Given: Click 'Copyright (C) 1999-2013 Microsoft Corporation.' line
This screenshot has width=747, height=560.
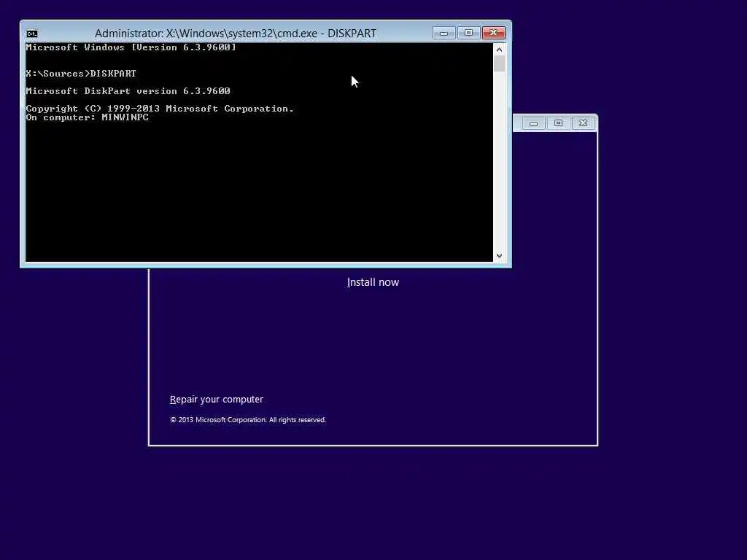Looking at the screenshot, I should point(160,109).
